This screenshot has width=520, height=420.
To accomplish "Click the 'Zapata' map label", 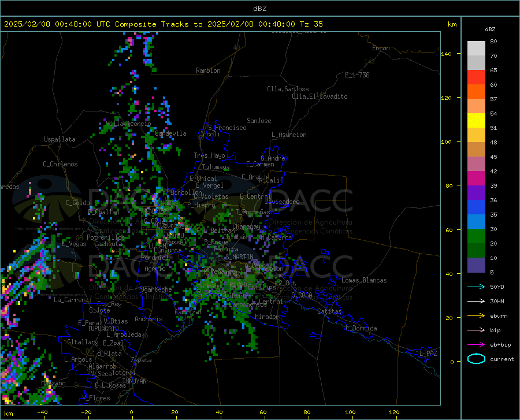I will click(x=142, y=360).
